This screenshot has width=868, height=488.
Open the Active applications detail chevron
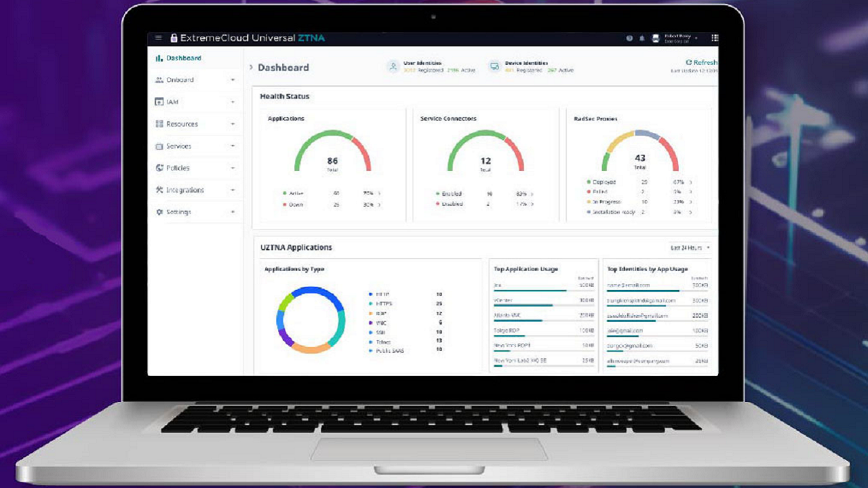coord(379,194)
